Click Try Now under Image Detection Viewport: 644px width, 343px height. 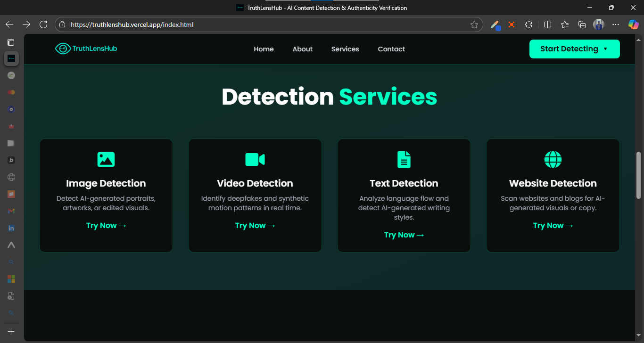click(x=106, y=225)
